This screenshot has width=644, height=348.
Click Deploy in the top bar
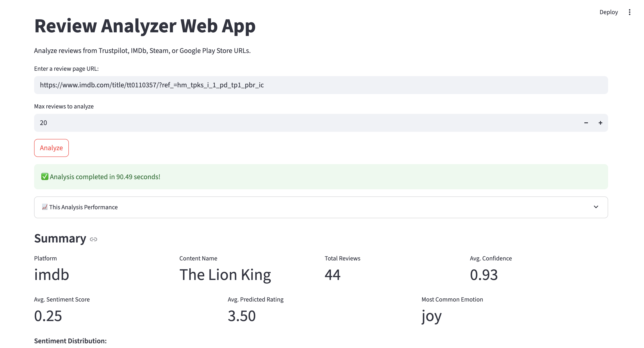(x=609, y=12)
